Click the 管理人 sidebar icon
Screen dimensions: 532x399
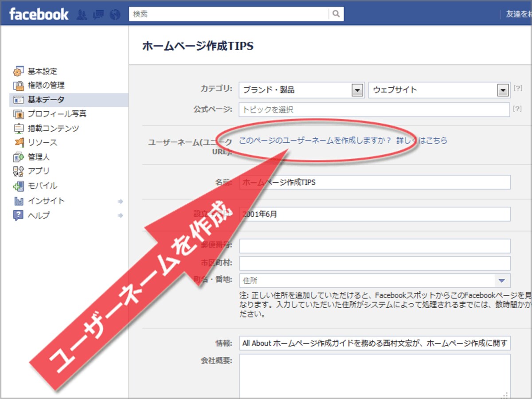click(x=19, y=157)
